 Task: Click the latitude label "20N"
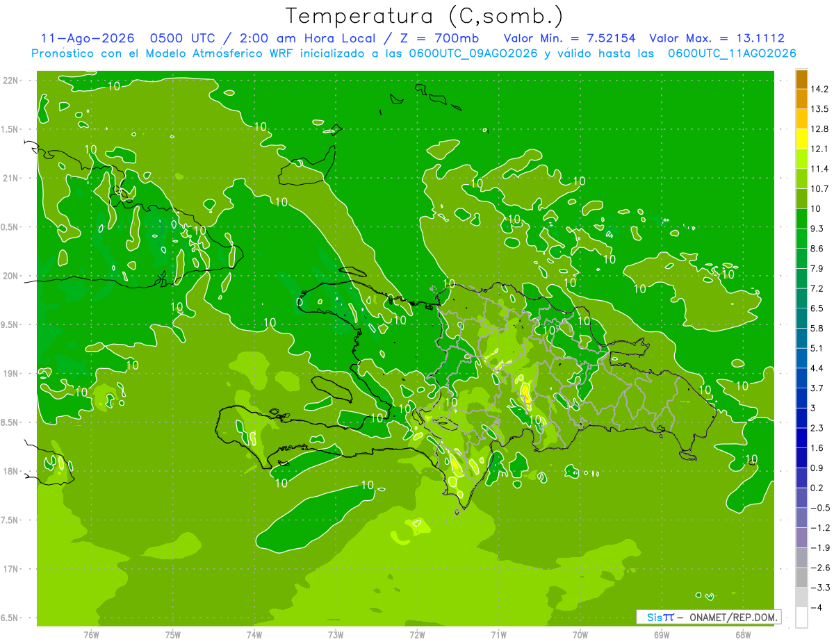point(10,276)
